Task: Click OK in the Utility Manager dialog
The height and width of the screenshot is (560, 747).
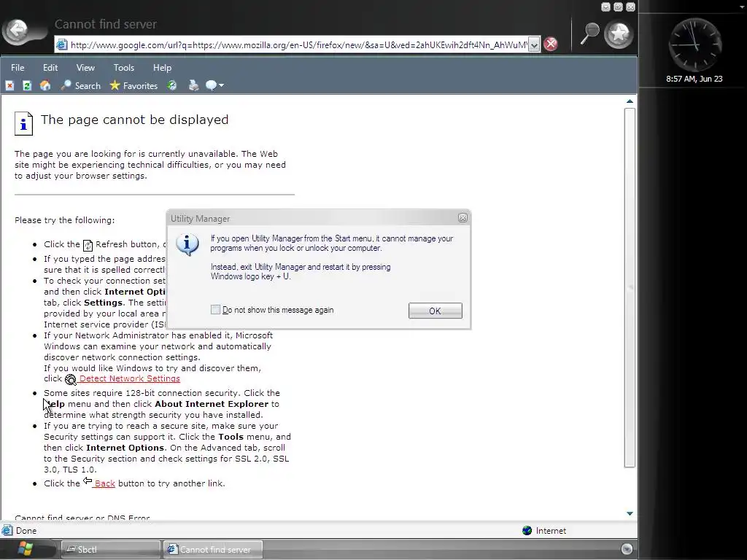Action: 435,311
